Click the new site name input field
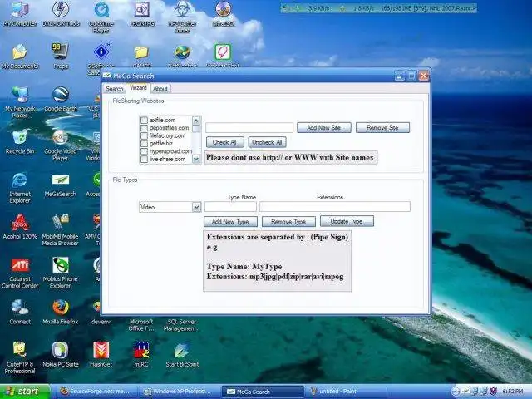 (x=249, y=127)
